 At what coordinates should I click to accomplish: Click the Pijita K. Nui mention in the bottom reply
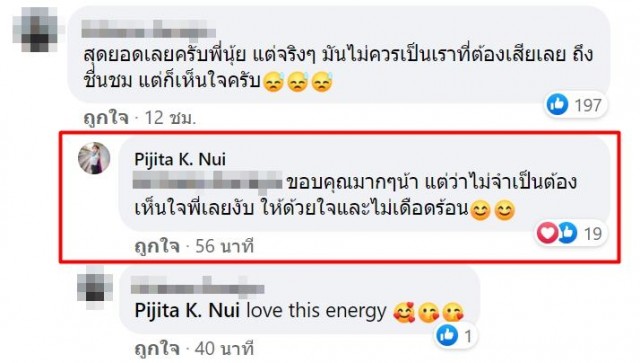[x=187, y=311]
